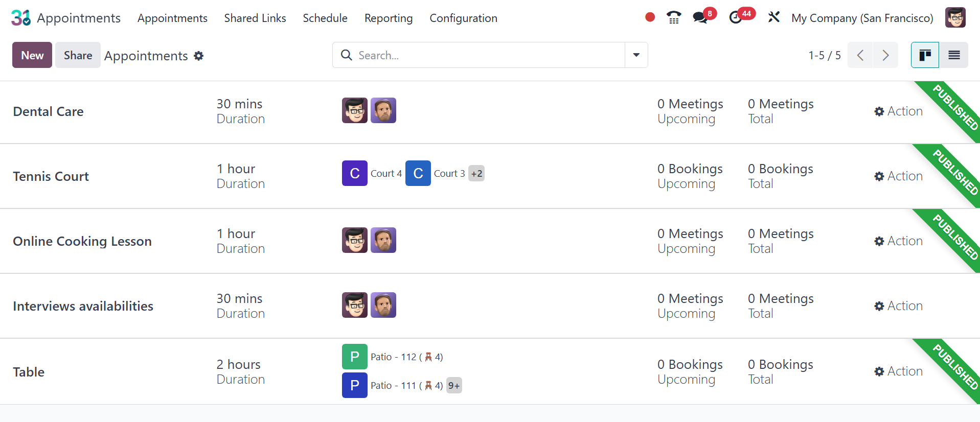The image size is (980, 422).
Task: Click the Share button
Action: pyautogui.click(x=78, y=55)
